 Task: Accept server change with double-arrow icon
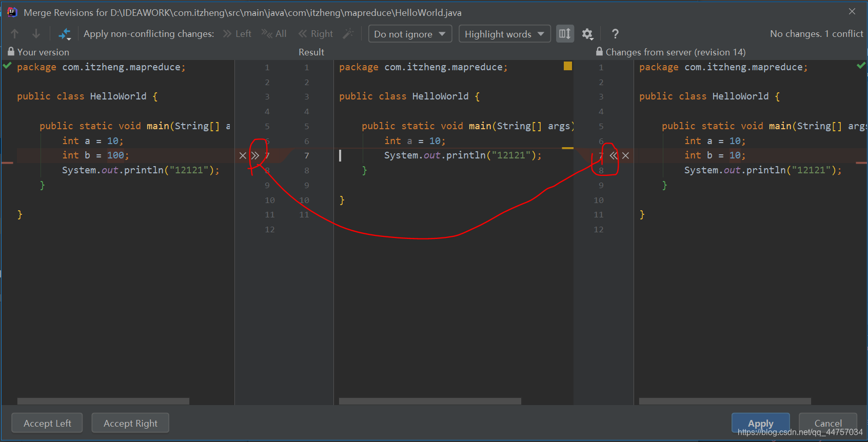coord(614,155)
